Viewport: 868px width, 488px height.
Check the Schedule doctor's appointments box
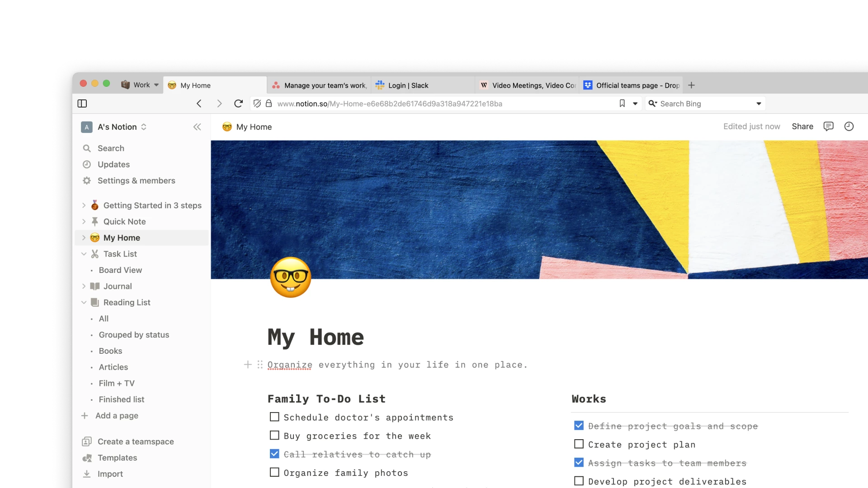point(274,417)
